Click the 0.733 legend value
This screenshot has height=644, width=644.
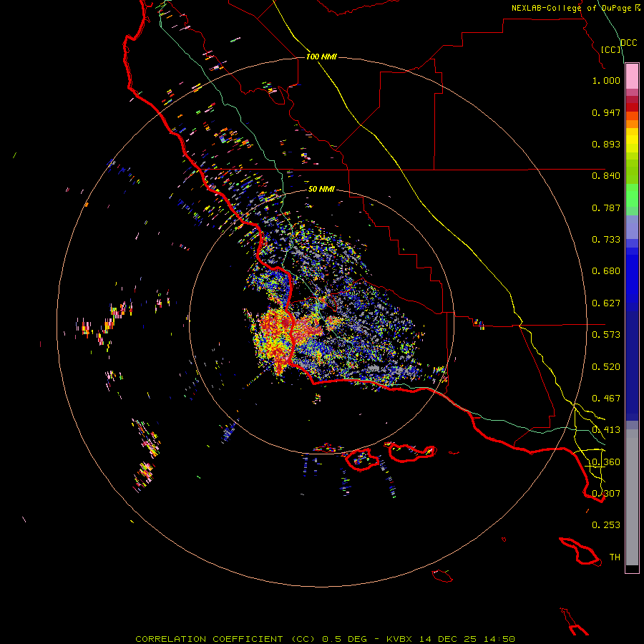point(606,240)
